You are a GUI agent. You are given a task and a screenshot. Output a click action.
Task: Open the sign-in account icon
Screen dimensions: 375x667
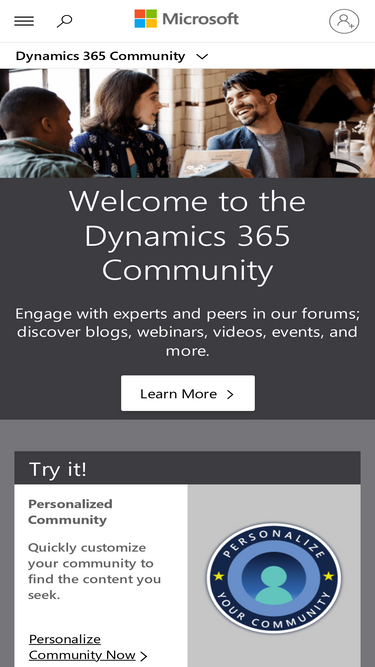344,21
